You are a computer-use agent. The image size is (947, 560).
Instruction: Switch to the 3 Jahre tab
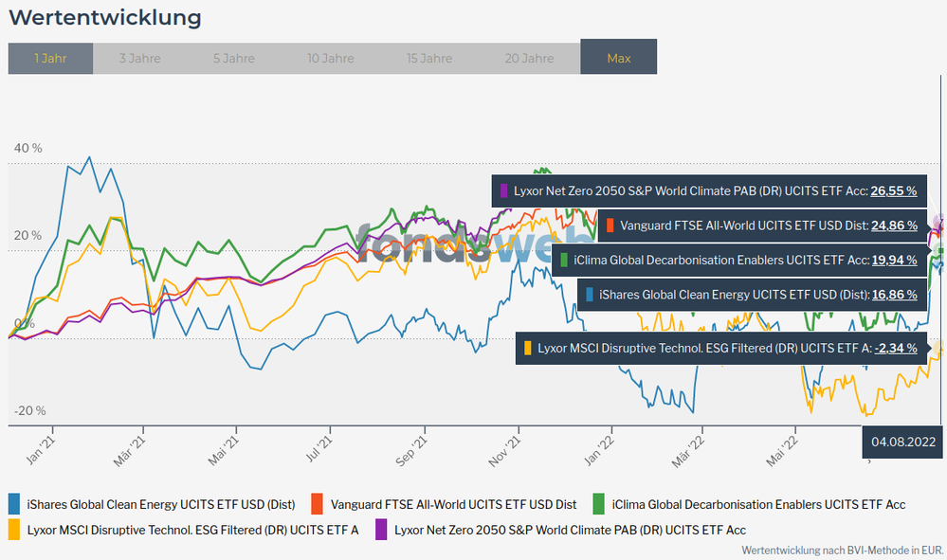pos(139,58)
